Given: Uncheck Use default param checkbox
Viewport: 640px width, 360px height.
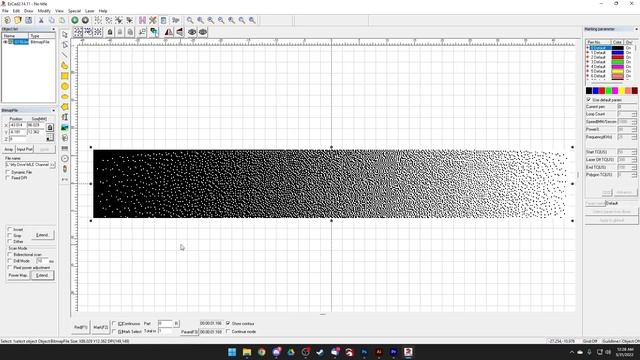Looking at the screenshot, I should point(589,100).
